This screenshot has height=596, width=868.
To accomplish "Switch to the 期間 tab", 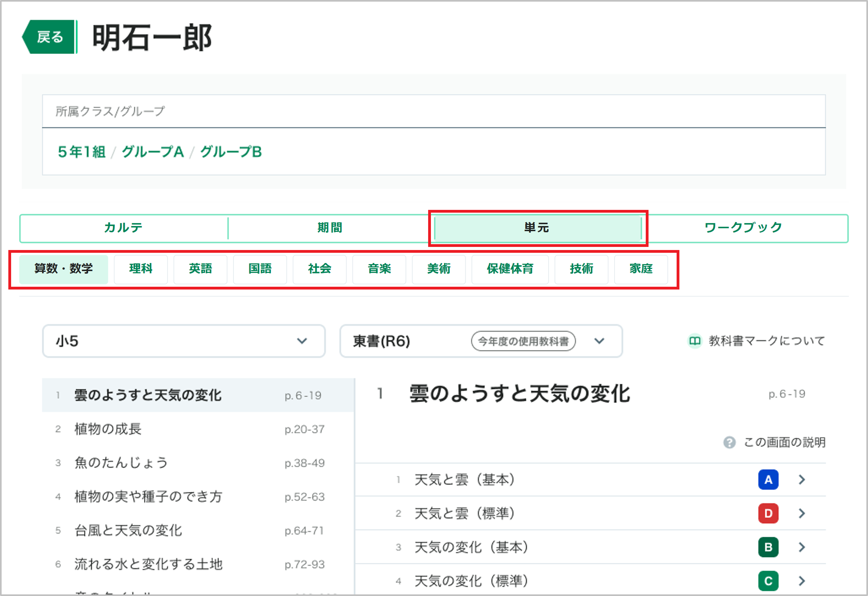I will 330,228.
